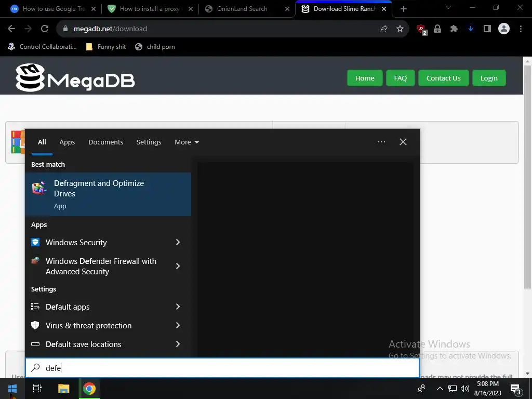Expand the Default apps result arrow
This screenshot has width=532, height=399.
pos(178,307)
